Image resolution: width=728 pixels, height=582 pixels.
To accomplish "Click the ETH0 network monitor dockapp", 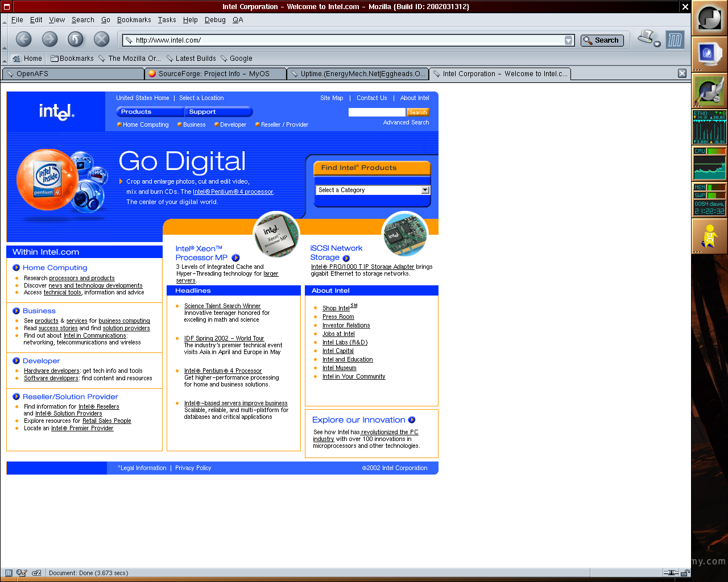I will click(709, 127).
